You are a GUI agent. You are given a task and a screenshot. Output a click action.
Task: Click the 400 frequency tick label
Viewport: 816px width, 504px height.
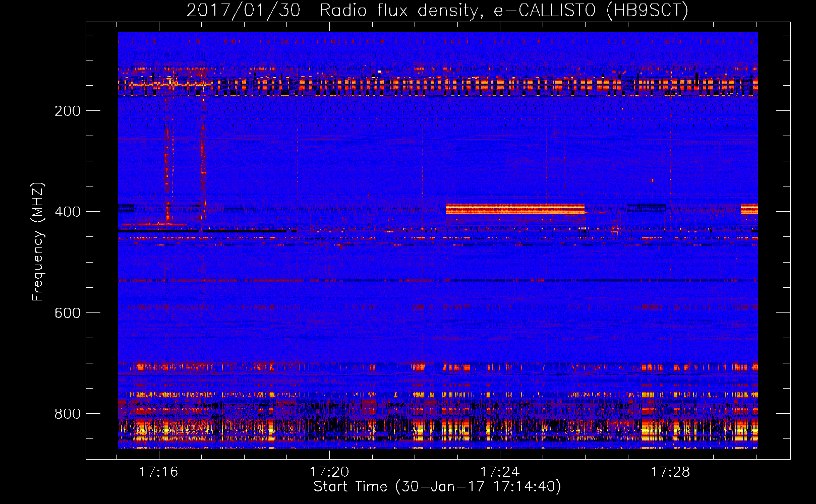68,212
